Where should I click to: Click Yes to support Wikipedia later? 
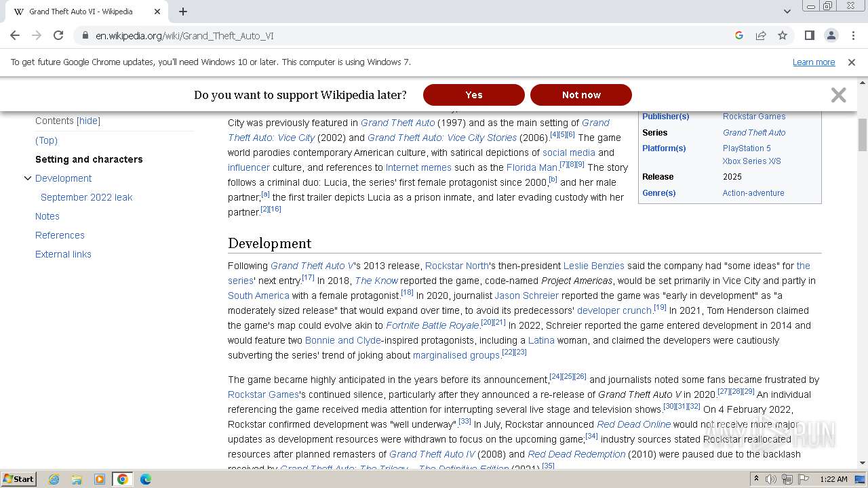point(474,95)
